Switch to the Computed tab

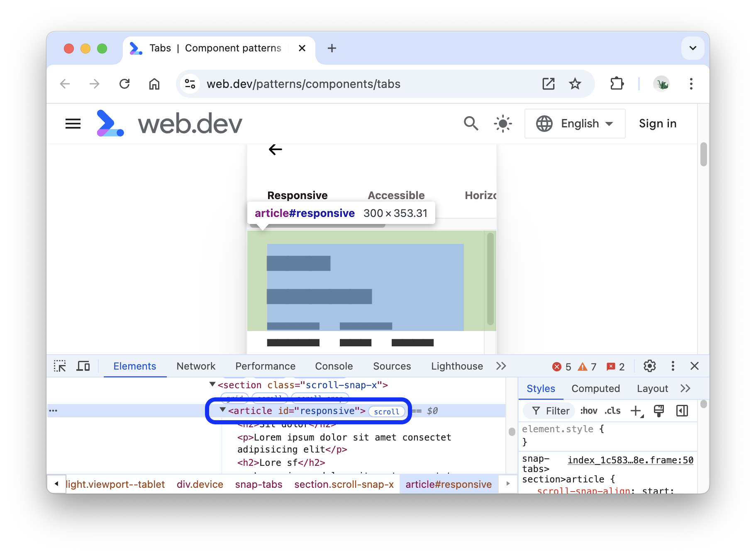596,388
